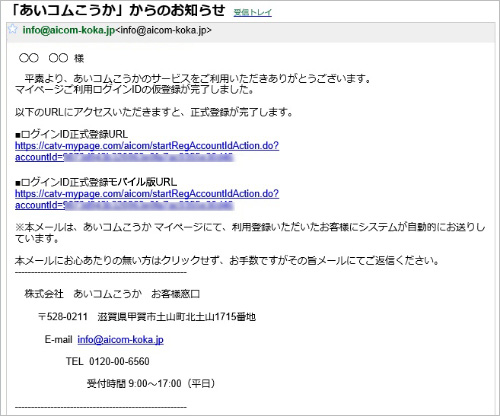
Task: Click the sender address in angle brackets
Action: 163,30
